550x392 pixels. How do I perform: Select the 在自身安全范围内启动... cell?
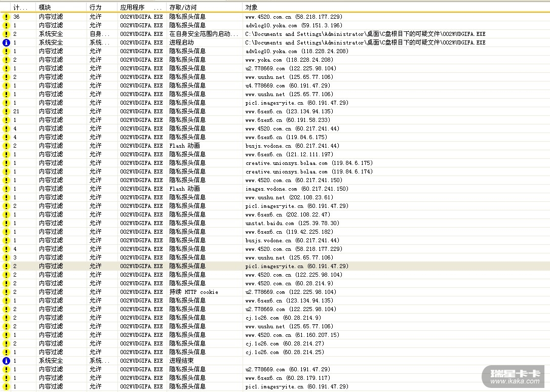point(204,34)
